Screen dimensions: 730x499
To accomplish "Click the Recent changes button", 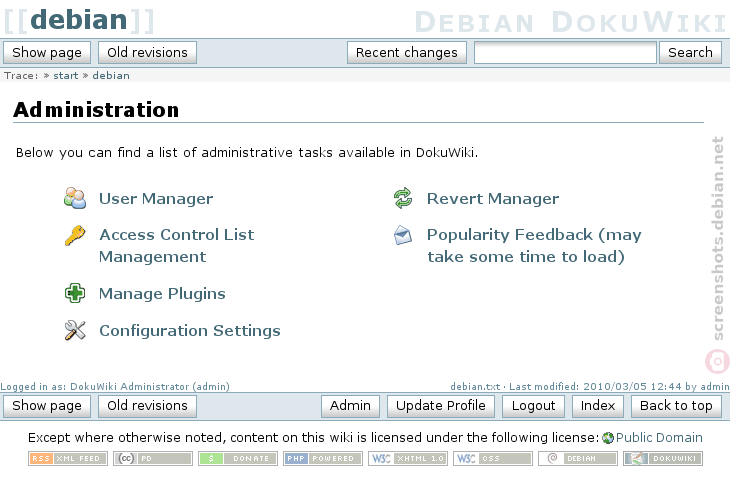I will point(407,52).
